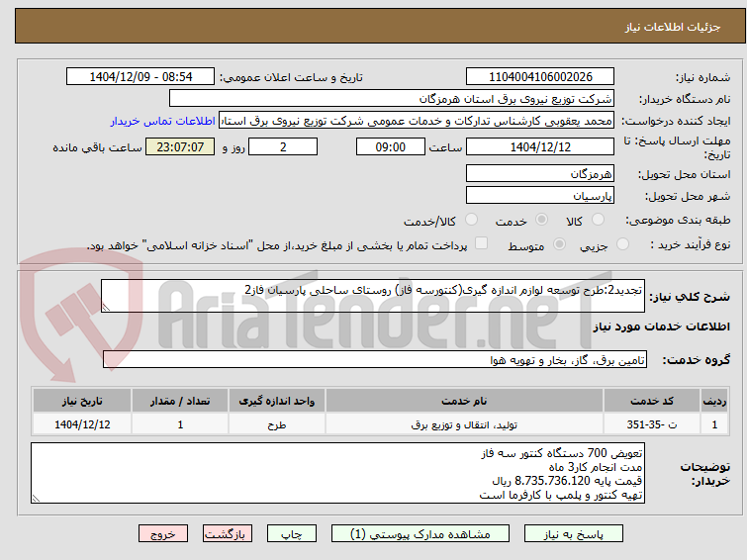Click the general description textarea
The width and height of the screenshot is (747, 560).
373,296
